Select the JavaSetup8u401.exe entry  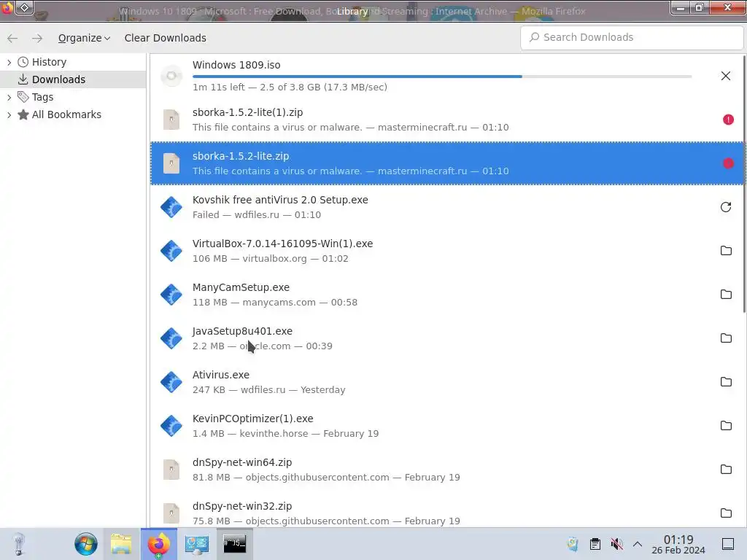click(x=447, y=338)
